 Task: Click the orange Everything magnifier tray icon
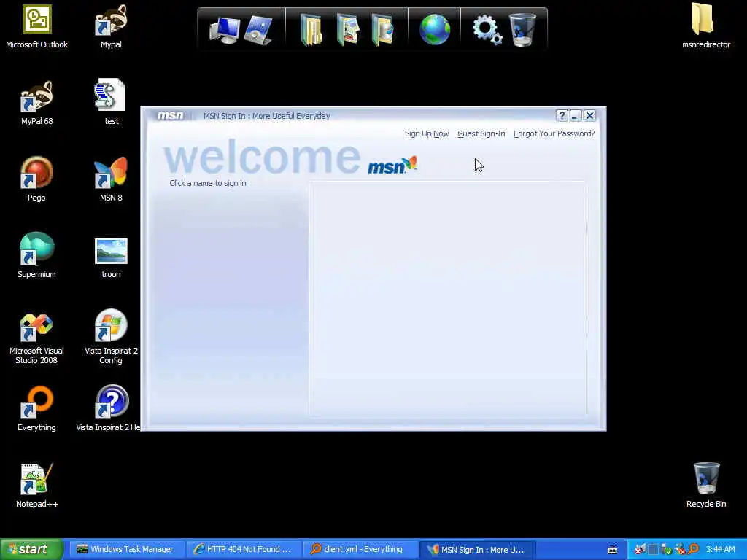click(x=693, y=550)
